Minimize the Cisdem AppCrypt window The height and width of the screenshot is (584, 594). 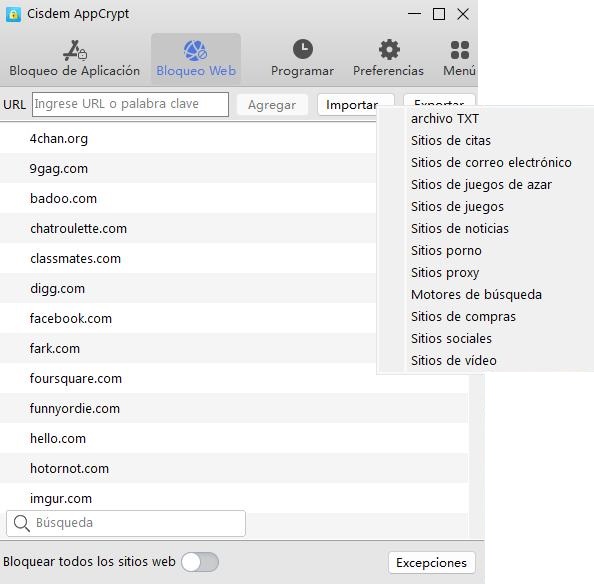(x=414, y=14)
